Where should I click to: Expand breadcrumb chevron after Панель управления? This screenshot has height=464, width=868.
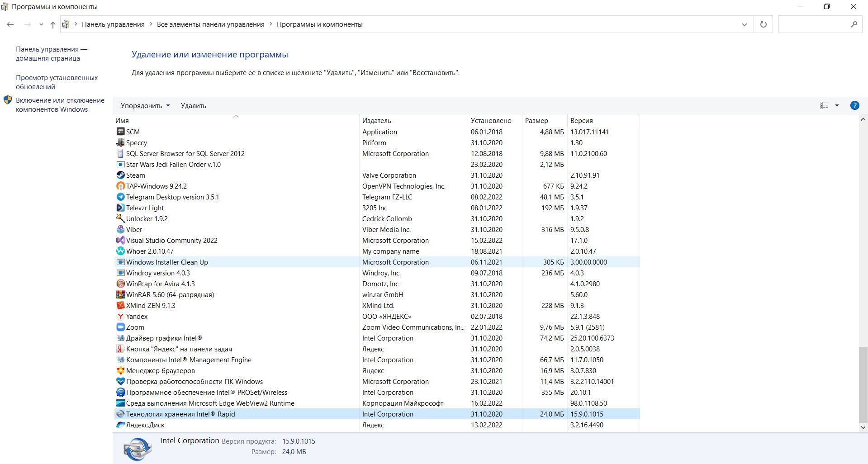point(151,24)
